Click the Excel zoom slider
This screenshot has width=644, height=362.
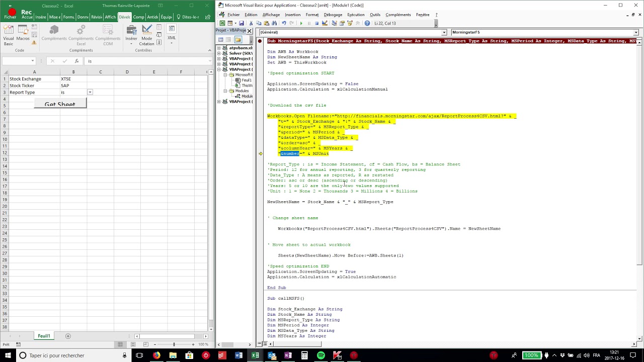174,344
